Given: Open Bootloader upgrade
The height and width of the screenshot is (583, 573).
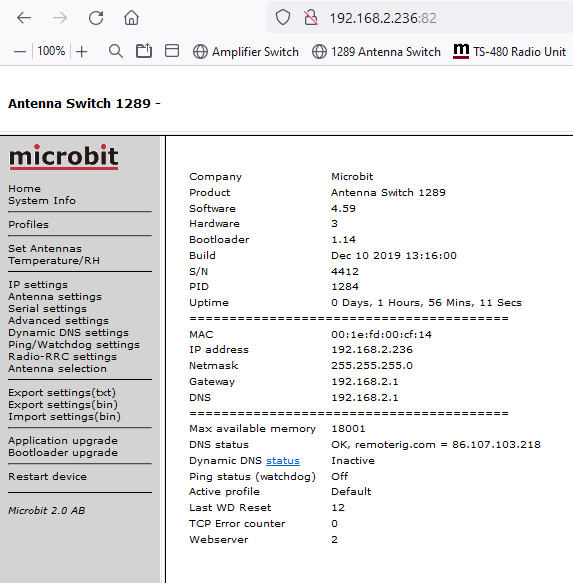Looking at the screenshot, I should 63,452.
